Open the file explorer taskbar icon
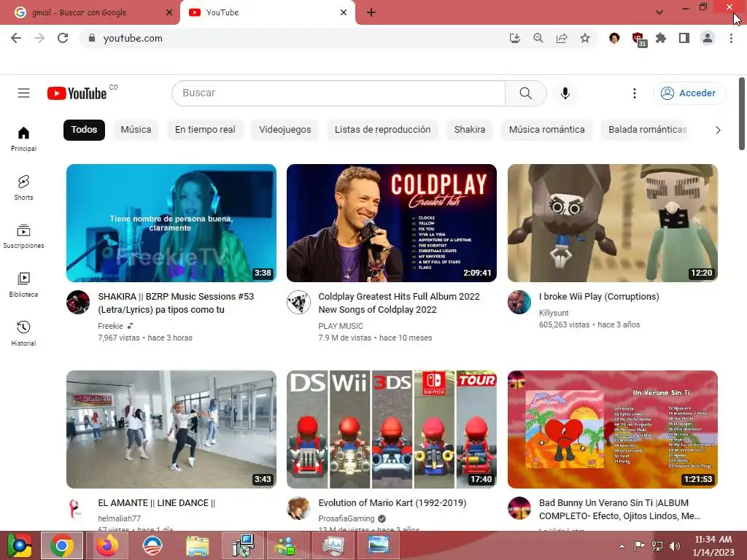The width and height of the screenshot is (747, 560). point(197,545)
